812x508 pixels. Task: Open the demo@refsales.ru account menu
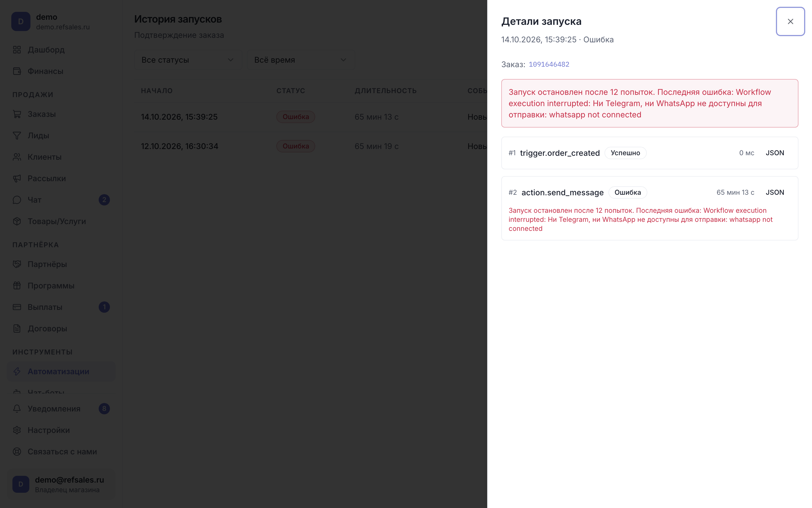click(x=61, y=484)
